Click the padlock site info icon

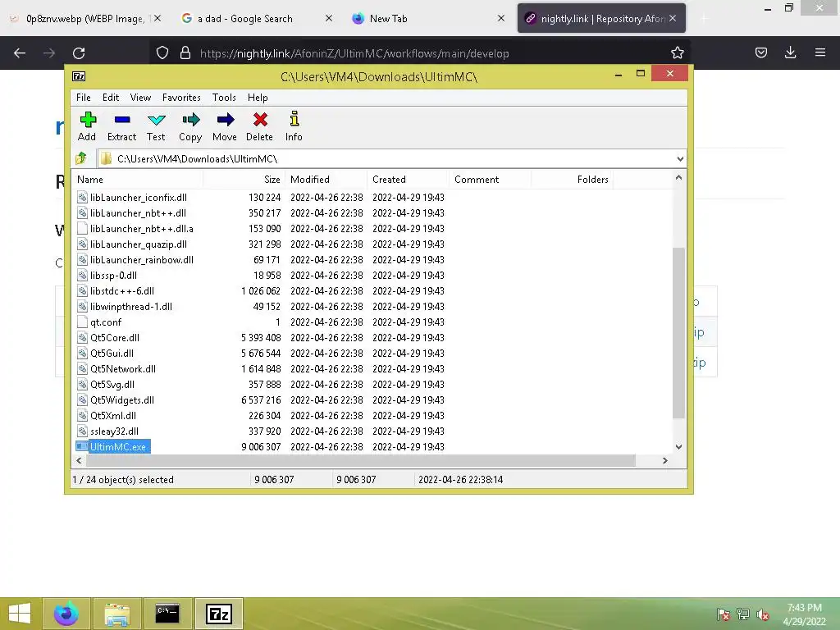click(185, 52)
